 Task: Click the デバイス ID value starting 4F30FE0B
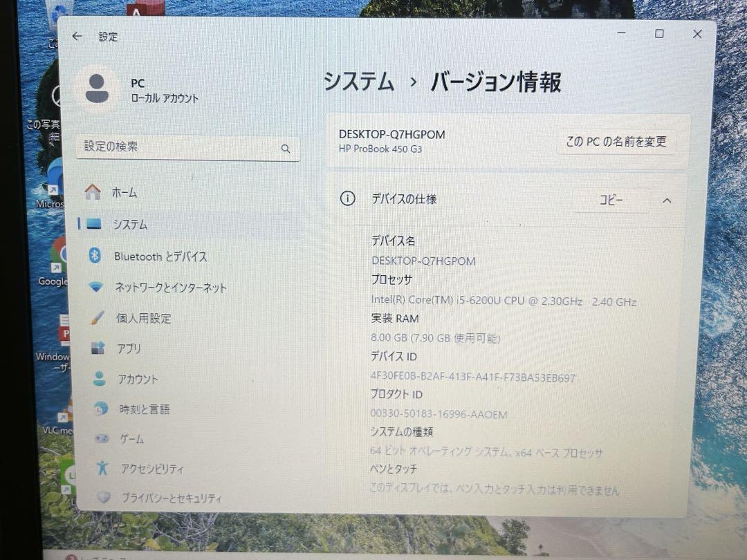tap(473, 377)
